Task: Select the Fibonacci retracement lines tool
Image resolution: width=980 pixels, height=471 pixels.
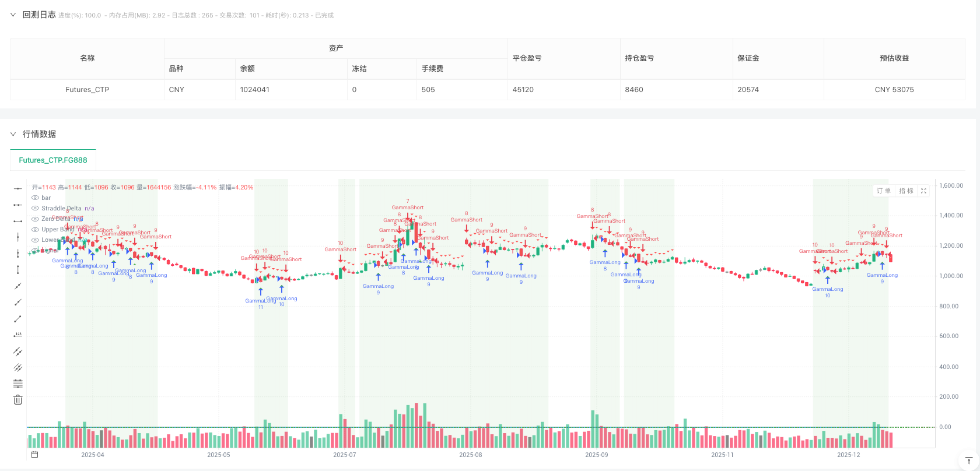Action: 18,383
